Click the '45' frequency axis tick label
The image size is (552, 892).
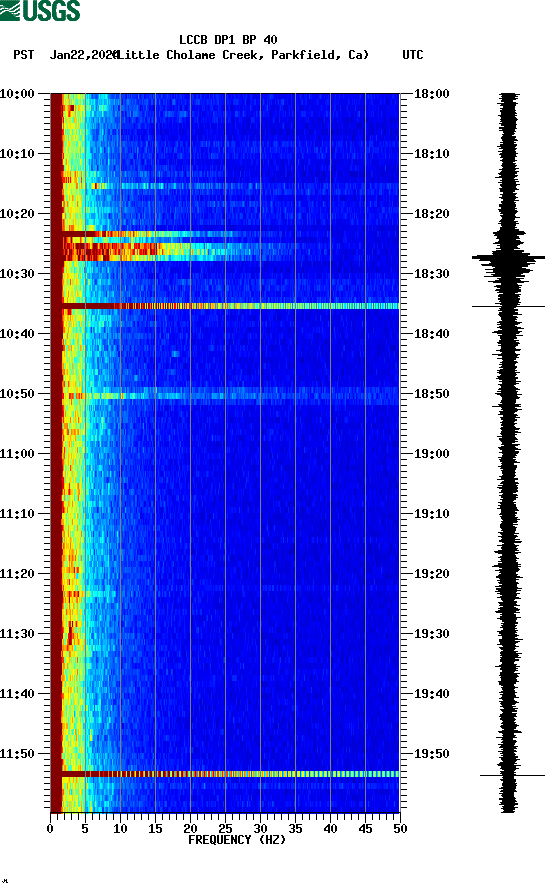(365, 829)
